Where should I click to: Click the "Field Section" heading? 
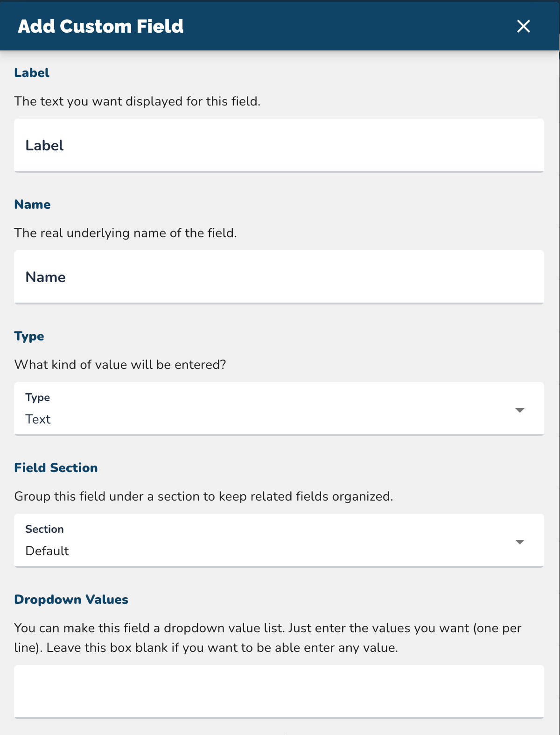[56, 468]
